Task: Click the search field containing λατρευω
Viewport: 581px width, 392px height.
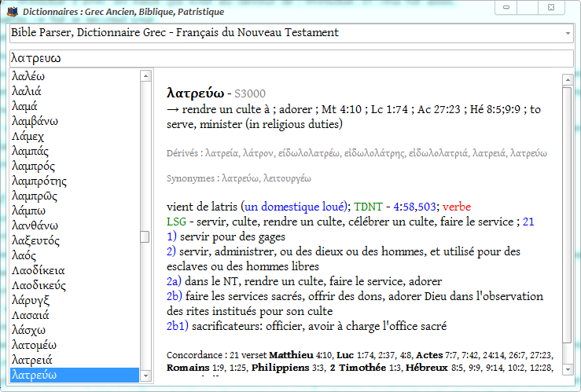Action: click(x=291, y=58)
